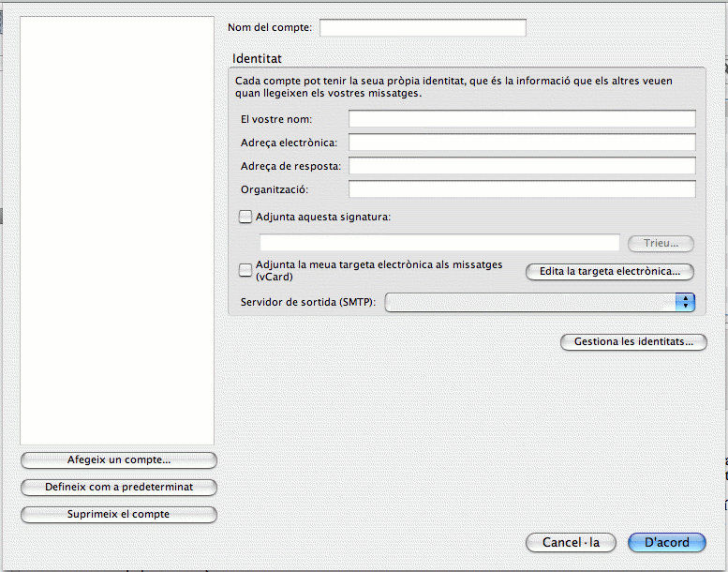Cancel the dialog with Cancel·la
Viewport: 728px width, 572px height.
(571, 542)
